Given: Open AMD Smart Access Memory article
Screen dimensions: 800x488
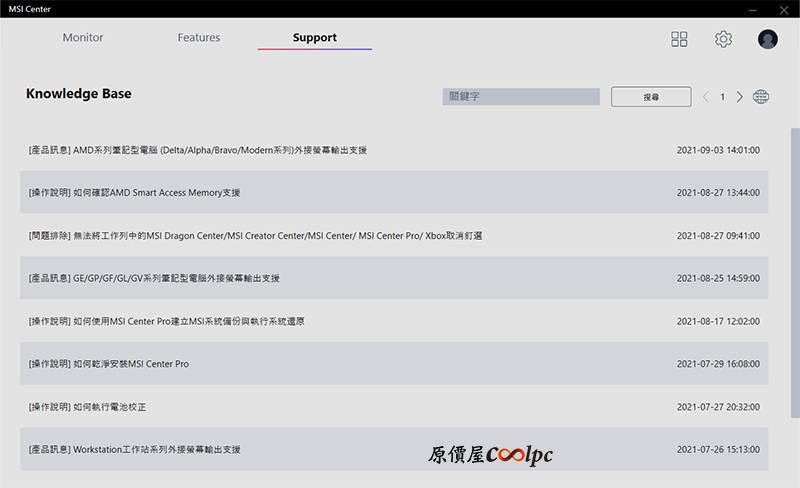Looking at the screenshot, I should coord(394,192).
